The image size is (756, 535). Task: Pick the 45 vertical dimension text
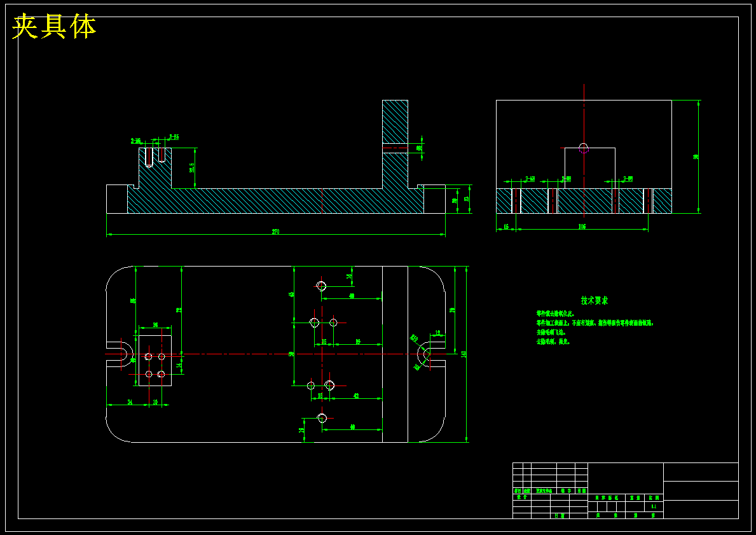291,295
